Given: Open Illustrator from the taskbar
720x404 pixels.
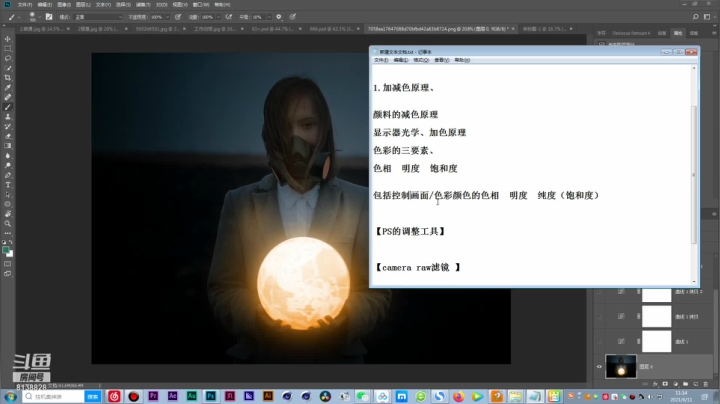Looking at the screenshot, I should [268, 396].
